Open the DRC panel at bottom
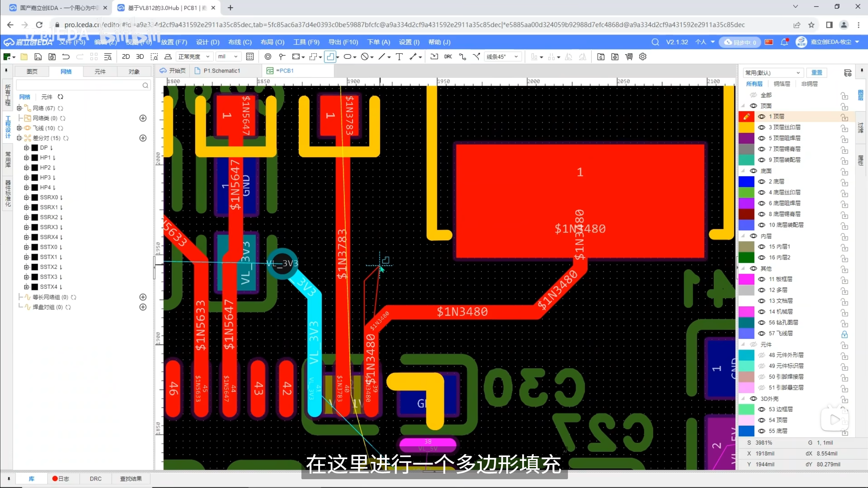 click(x=96, y=479)
